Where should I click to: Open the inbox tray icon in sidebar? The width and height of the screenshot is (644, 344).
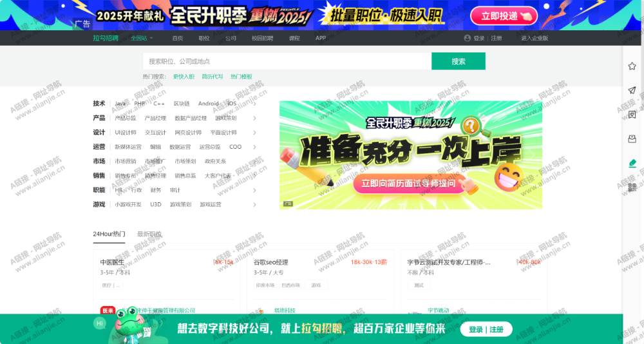click(632, 139)
